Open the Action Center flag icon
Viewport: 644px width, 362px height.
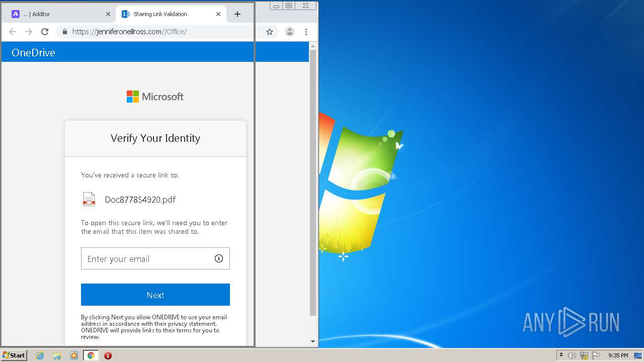pos(596,355)
